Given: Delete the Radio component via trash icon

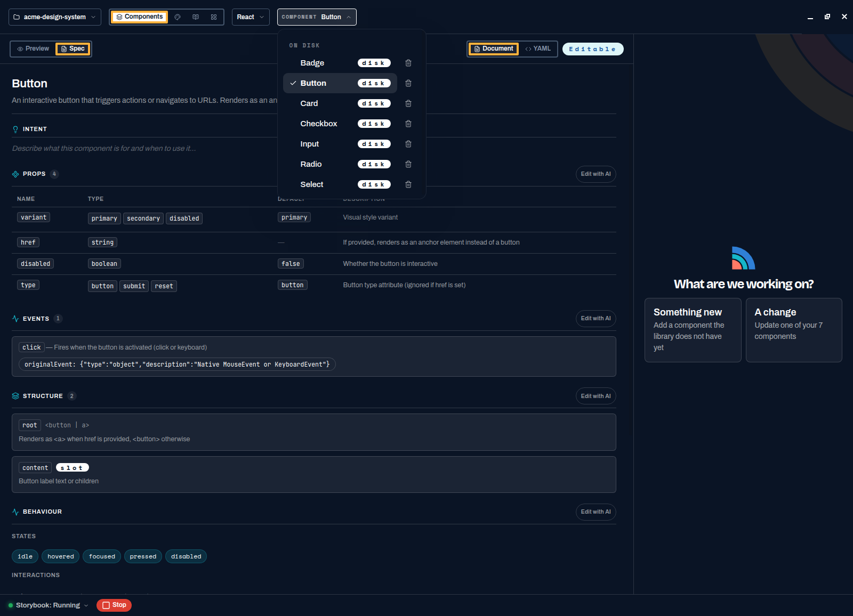Looking at the screenshot, I should click(x=408, y=164).
